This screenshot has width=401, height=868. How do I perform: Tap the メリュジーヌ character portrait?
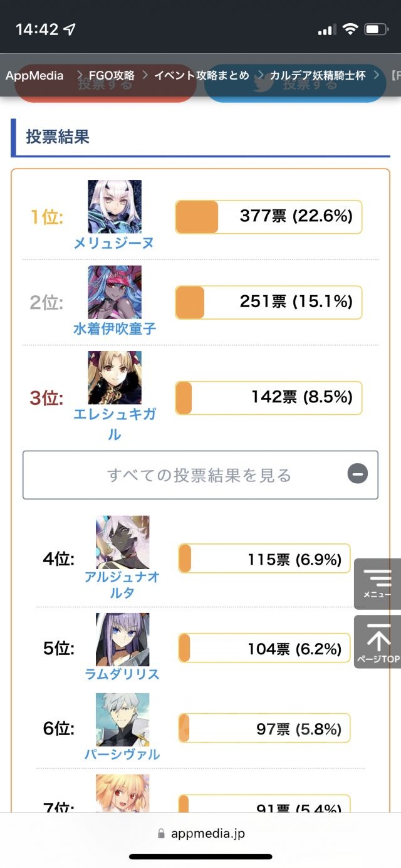pyautogui.click(x=115, y=206)
